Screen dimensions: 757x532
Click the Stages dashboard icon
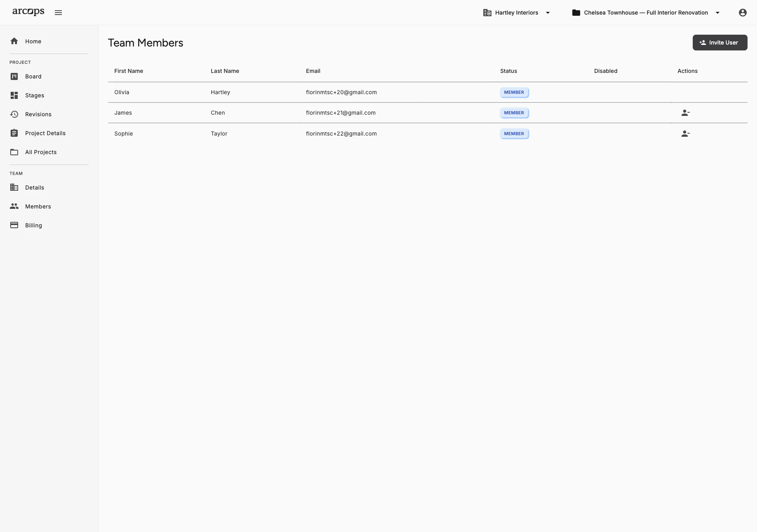pyautogui.click(x=14, y=95)
